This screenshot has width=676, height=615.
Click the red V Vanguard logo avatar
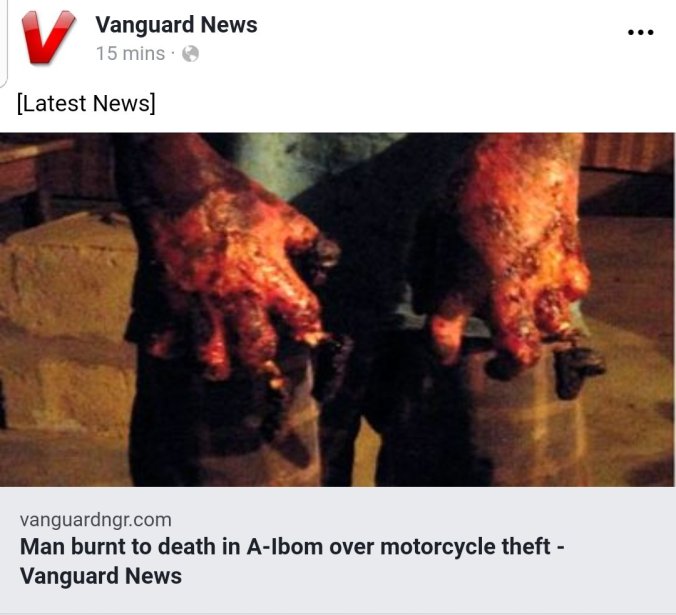(x=48, y=37)
